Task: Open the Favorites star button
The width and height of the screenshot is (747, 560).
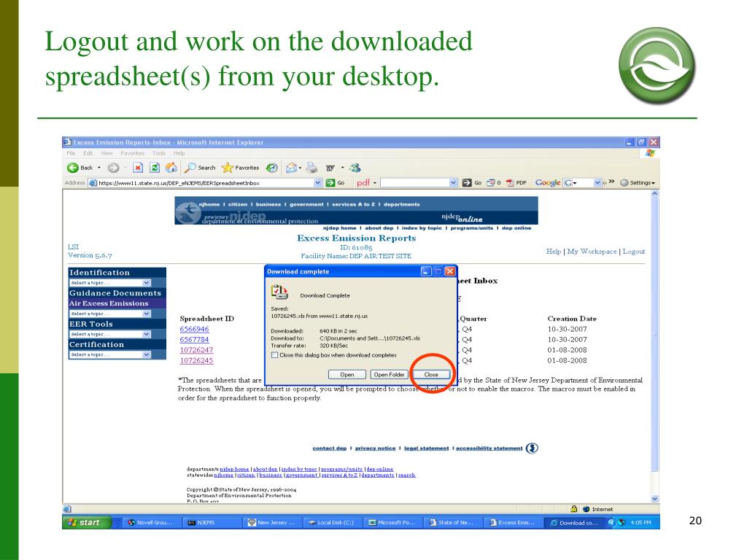Action: click(241, 168)
